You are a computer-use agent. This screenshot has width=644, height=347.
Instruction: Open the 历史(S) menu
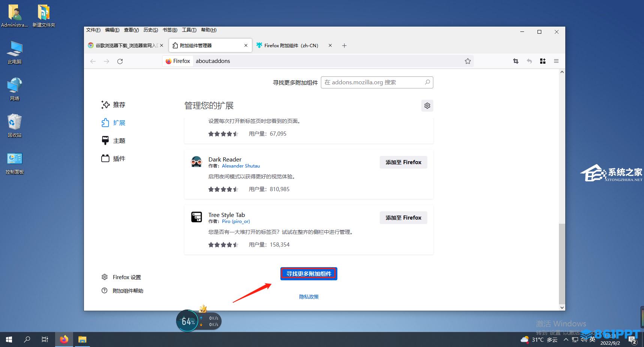pos(151,30)
